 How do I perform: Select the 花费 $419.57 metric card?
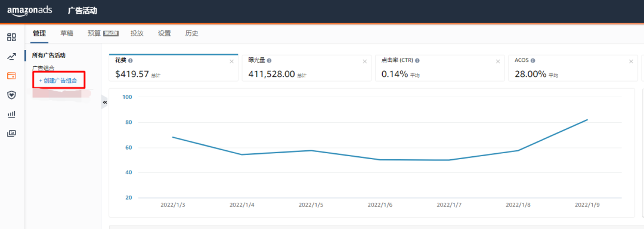(x=174, y=68)
